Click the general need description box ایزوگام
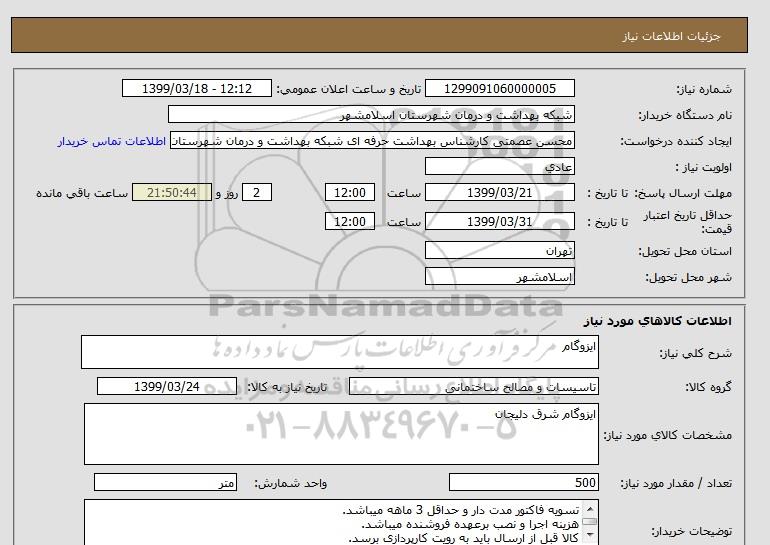 [340, 352]
